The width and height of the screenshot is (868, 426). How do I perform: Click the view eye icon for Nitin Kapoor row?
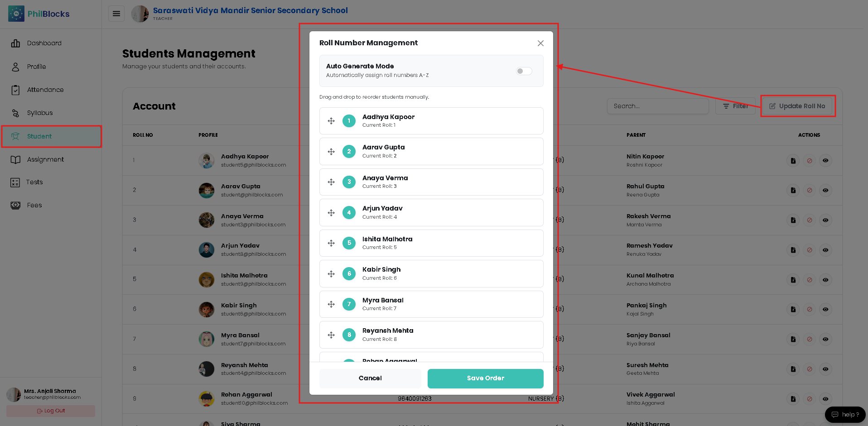(x=825, y=161)
